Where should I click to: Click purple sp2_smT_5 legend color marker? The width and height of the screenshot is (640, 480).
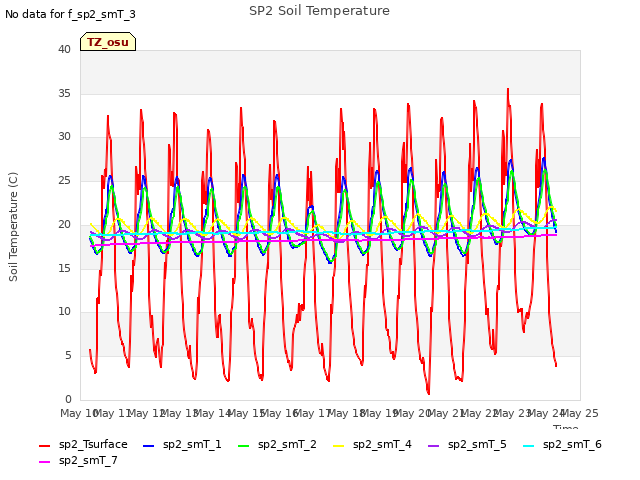pyautogui.click(x=433, y=446)
